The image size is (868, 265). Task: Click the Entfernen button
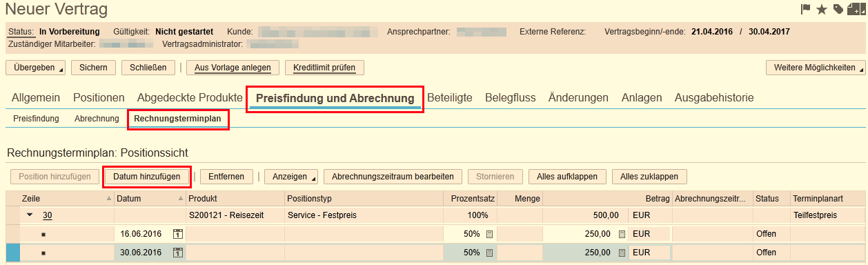(226, 177)
